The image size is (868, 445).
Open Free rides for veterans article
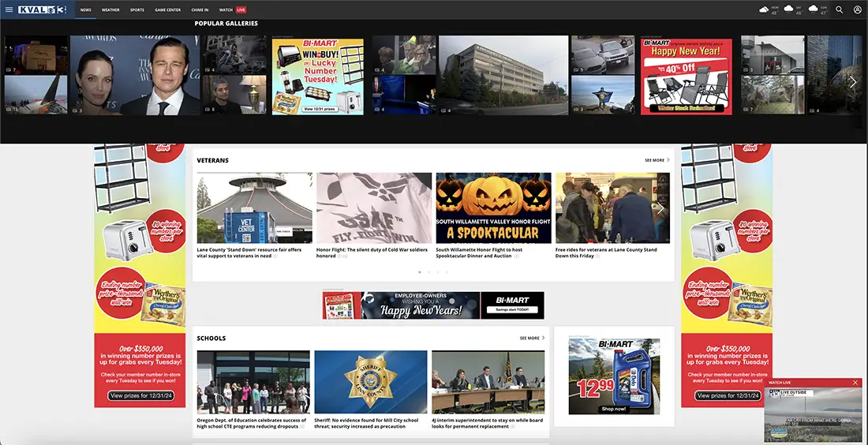point(606,253)
